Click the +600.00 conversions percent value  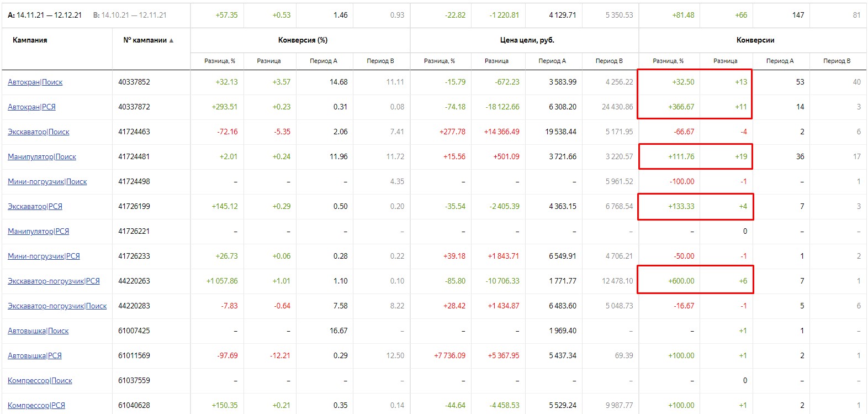click(x=681, y=281)
